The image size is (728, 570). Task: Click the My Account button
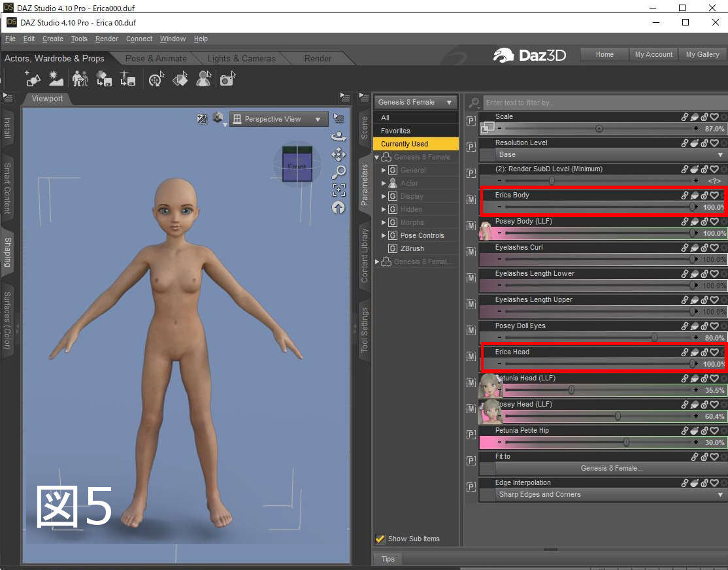pos(654,54)
